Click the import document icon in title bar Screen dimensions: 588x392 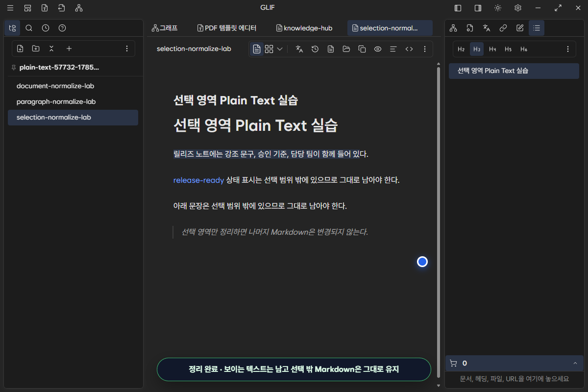point(61,8)
